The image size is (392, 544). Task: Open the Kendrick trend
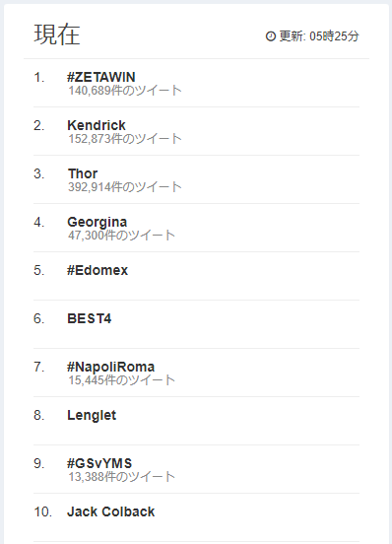(97, 125)
